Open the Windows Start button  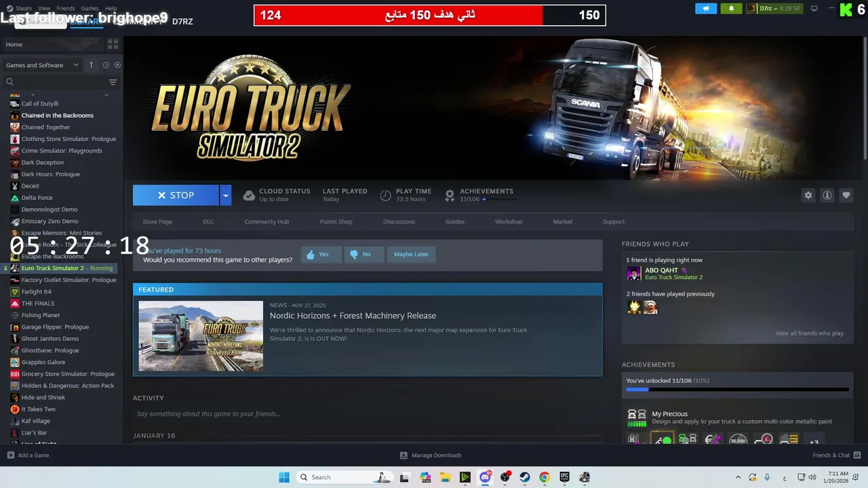[x=284, y=477]
